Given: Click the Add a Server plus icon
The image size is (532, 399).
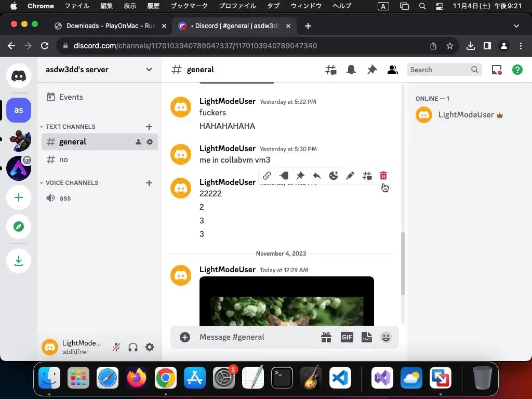Looking at the screenshot, I should 19,197.
